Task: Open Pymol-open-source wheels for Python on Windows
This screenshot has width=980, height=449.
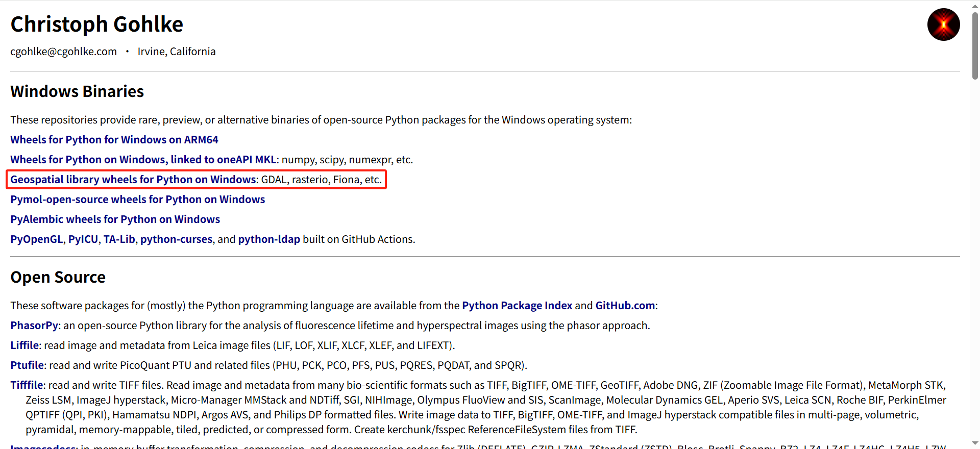Action: click(x=138, y=199)
